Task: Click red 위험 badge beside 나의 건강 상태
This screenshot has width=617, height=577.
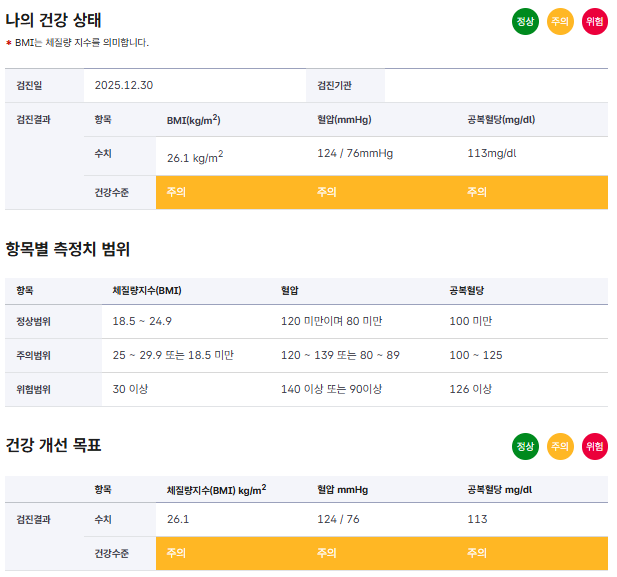Action: 595,21
